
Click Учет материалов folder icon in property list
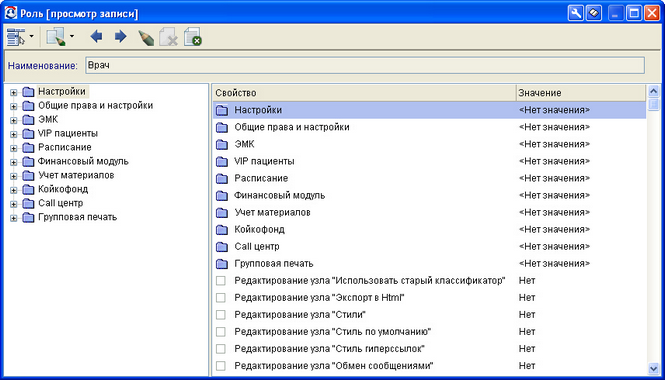(222, 212)
